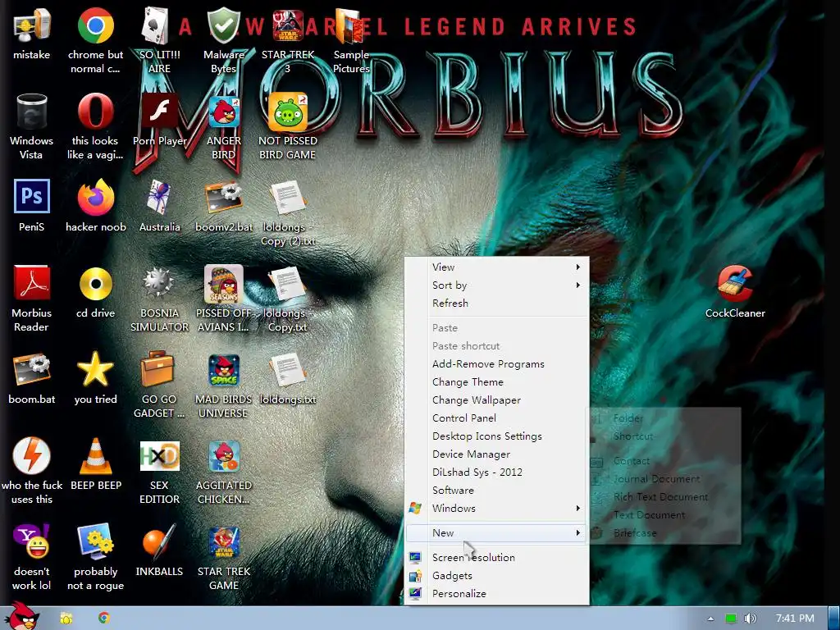
Task: Expand the New submenu
Action: pos(496,532)
